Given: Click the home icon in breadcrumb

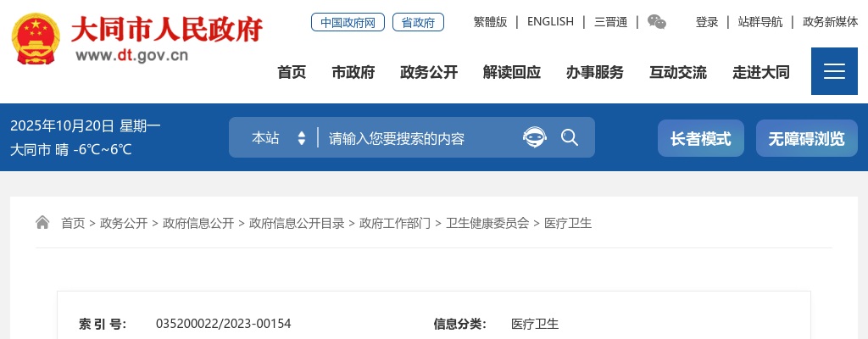Looking at the screenshot, I should point(42,223).
